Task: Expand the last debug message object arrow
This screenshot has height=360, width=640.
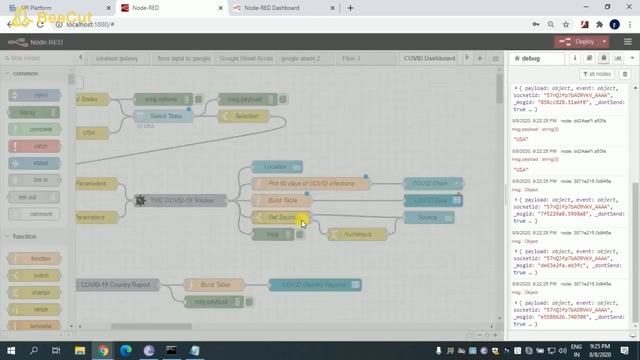Action: 516,303
